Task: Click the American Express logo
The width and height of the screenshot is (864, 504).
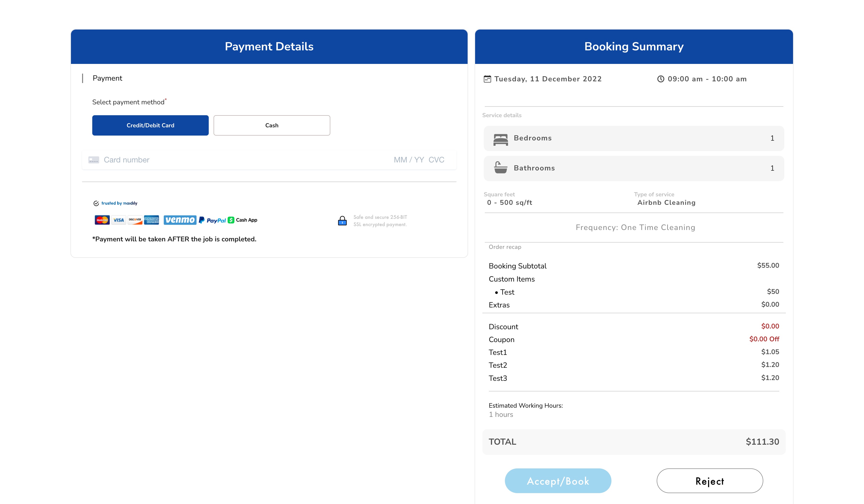Action: [x=152, y=220]
